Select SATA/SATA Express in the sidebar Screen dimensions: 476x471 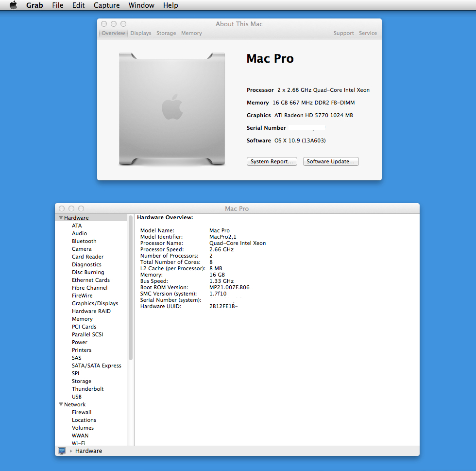coord(97,366)
